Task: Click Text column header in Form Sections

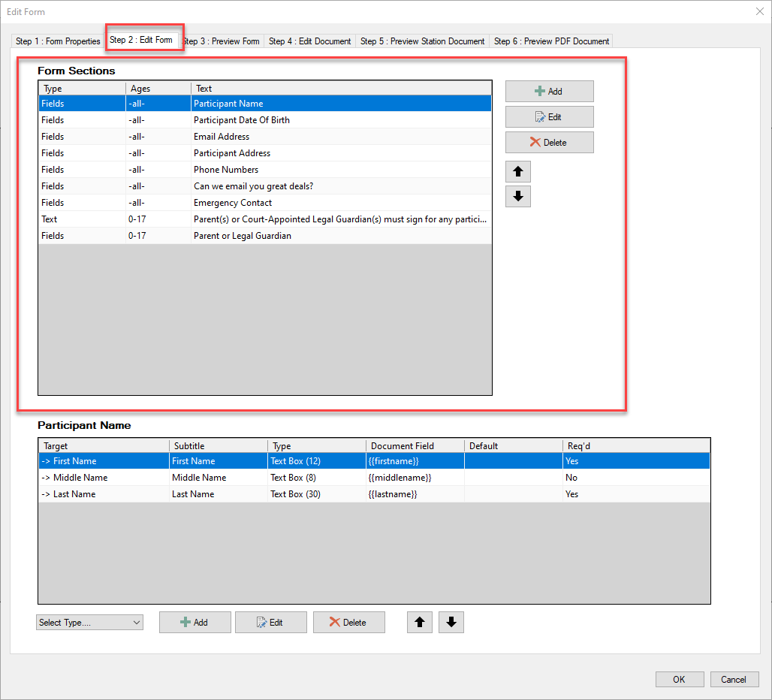Action: 341,88
